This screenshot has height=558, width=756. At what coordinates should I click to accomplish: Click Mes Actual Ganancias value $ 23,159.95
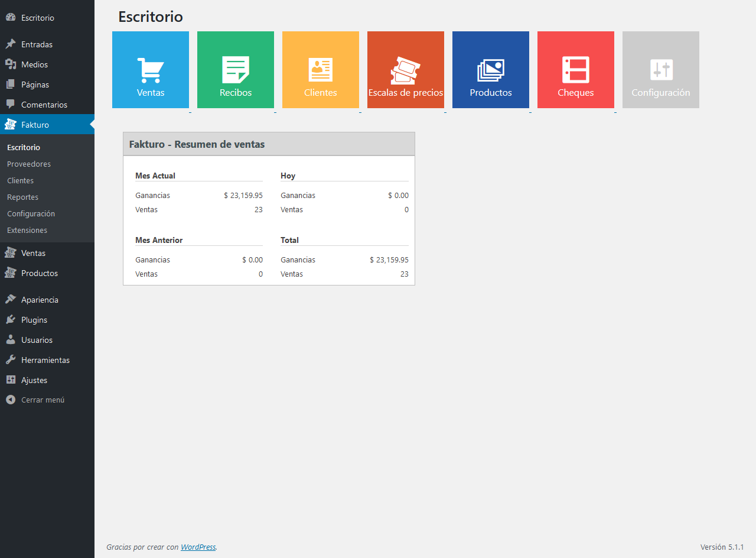tap(243, 195)
